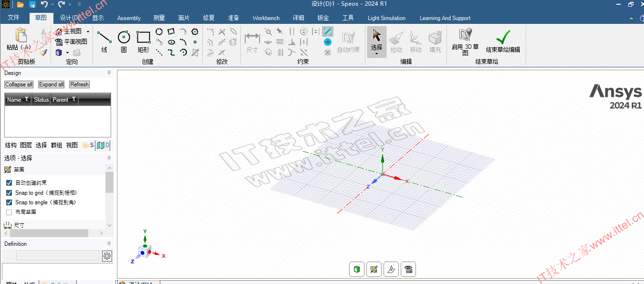Switch to the Workbench ribbon tab
Screen dimensions: 644x284
click(266, 18)
